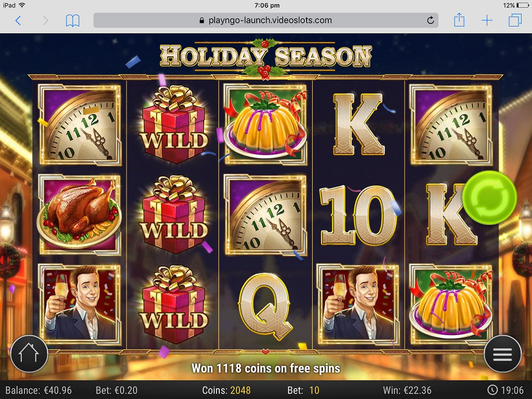This screenshot has width=532, height=399.
Task: Show all tabs icon
Action: click(x=515, y=20)
